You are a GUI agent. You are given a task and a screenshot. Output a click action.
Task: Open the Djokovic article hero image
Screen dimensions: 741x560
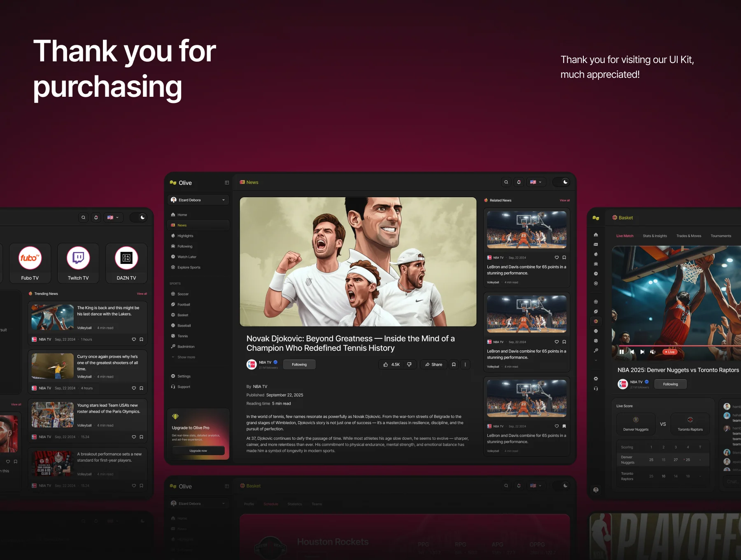(x=358, y=262)
